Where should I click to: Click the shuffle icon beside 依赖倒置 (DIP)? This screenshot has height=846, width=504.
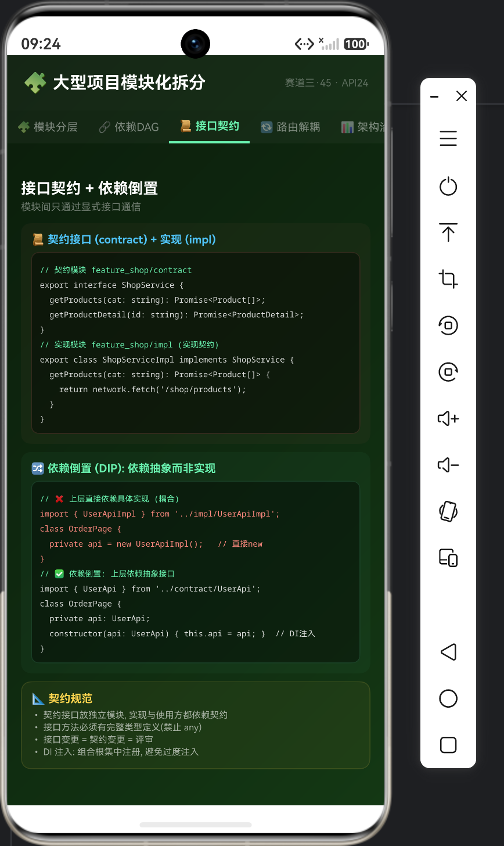tap(38, 468)
